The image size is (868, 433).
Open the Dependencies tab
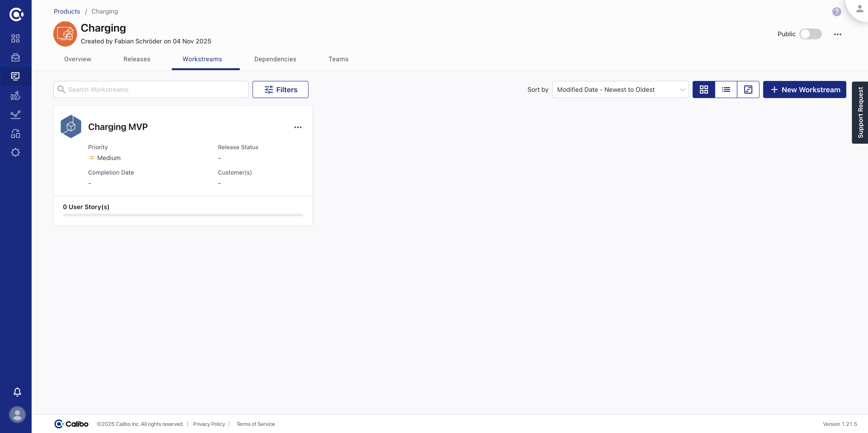(275, 59)
